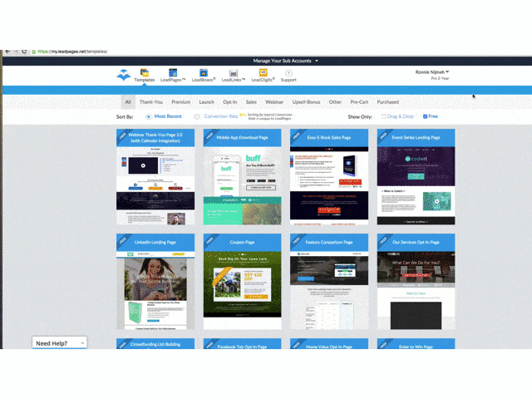Open Easy E-Book Sales Page template
This screenshot has height=399, width=532.
click(x=329, y=177)
